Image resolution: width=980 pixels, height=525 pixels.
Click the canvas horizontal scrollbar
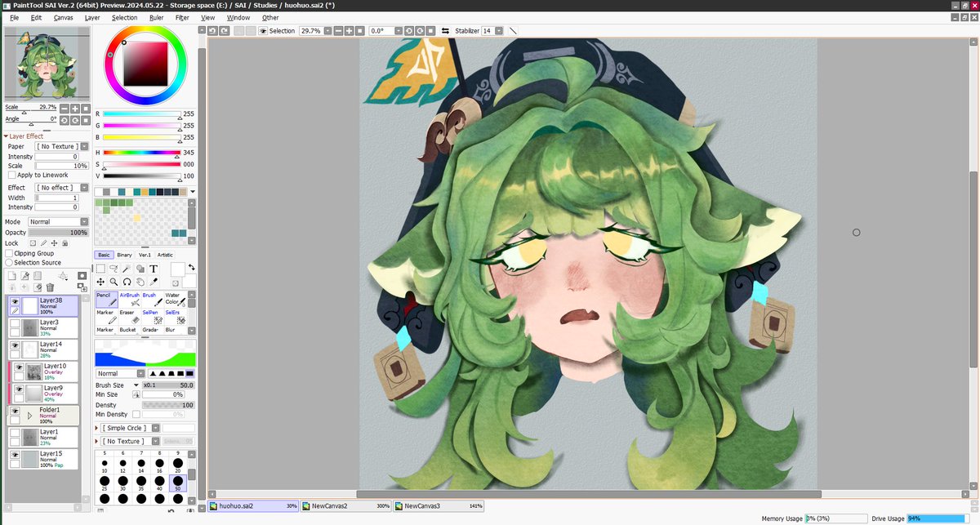pyautogui.click(x=588, y=494)
